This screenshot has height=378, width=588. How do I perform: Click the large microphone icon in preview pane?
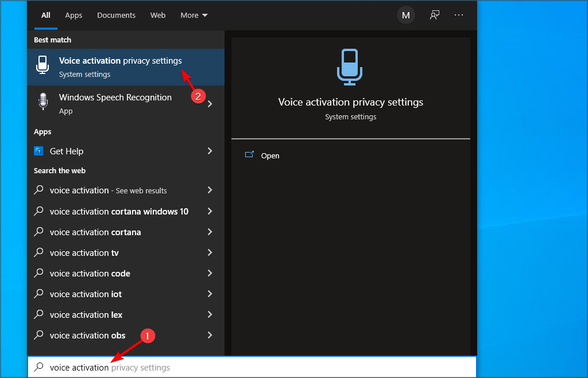[350, 67]
